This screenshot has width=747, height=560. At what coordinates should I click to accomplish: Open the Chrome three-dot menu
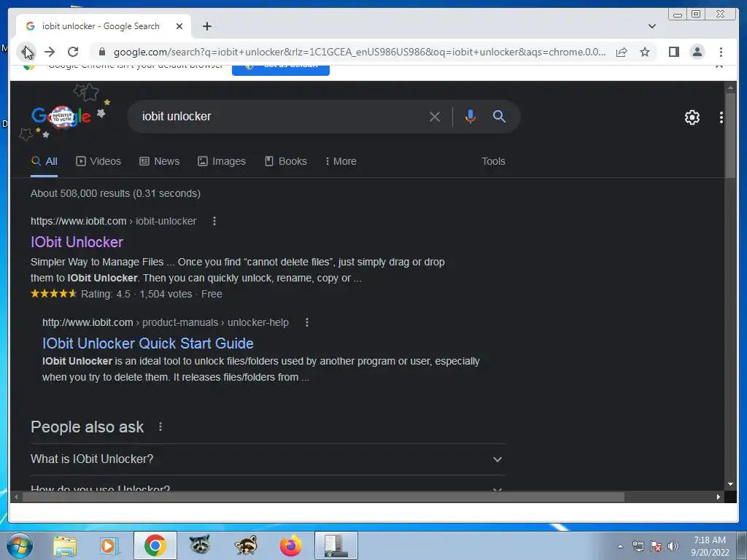(x=721, y=52)
